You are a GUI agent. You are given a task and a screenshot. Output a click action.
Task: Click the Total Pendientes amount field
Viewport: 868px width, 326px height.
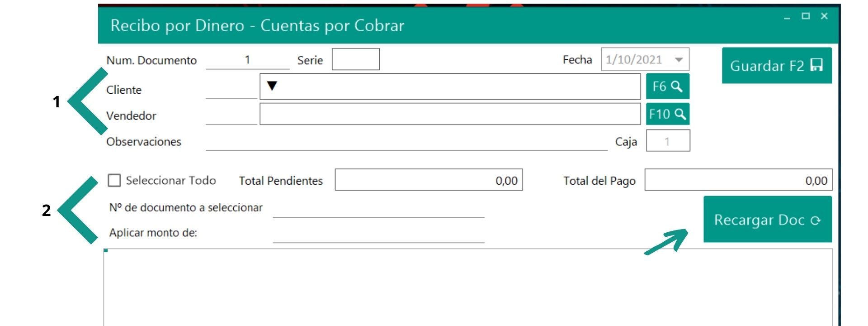click(428, 180)
